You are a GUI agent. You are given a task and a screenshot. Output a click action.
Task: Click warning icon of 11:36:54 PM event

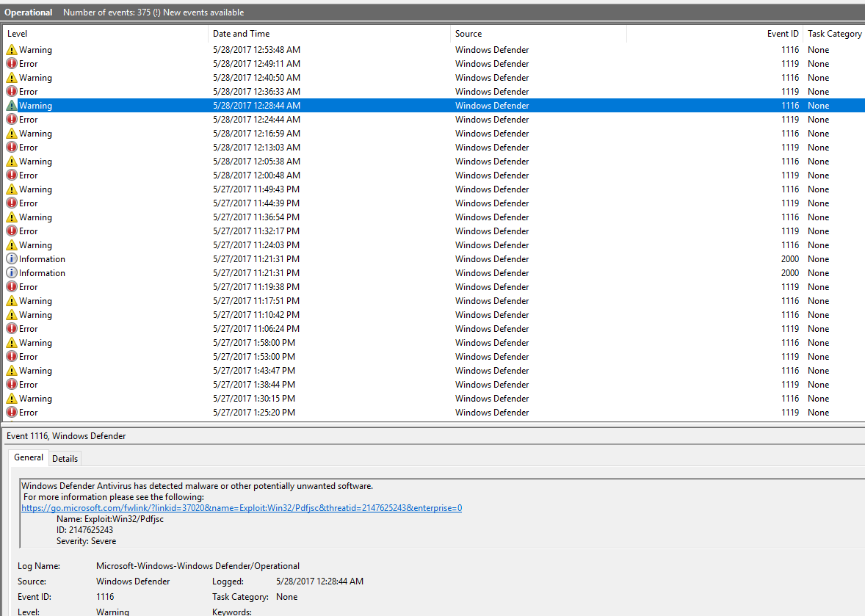[12, 217]
